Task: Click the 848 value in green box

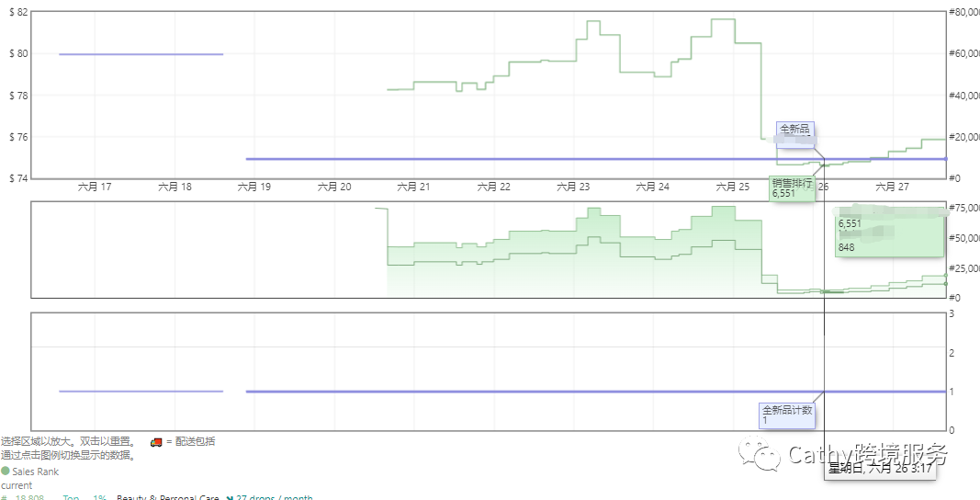Action: [846, 248]
